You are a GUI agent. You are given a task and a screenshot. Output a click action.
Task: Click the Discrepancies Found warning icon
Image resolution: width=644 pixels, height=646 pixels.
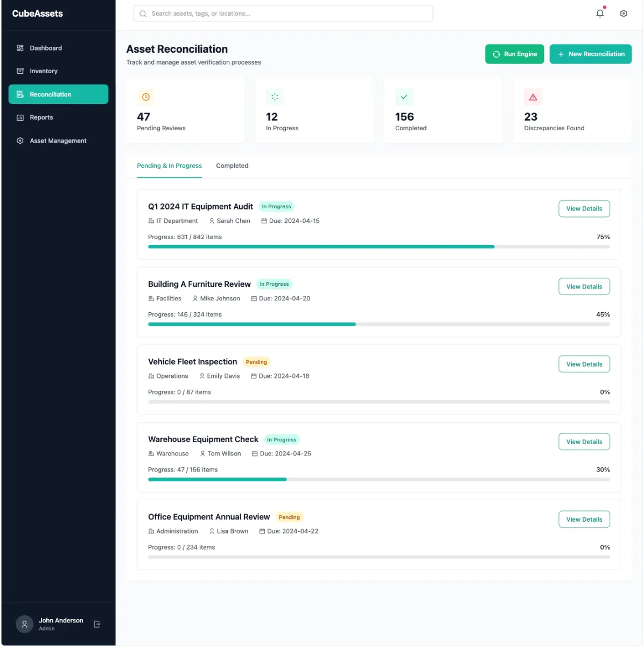(533, 97)
